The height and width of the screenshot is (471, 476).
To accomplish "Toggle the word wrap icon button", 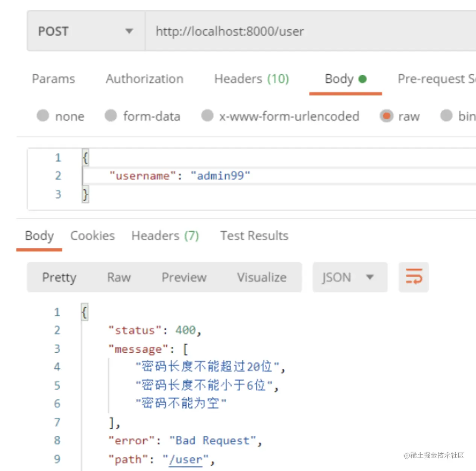I will coord(414,277).
